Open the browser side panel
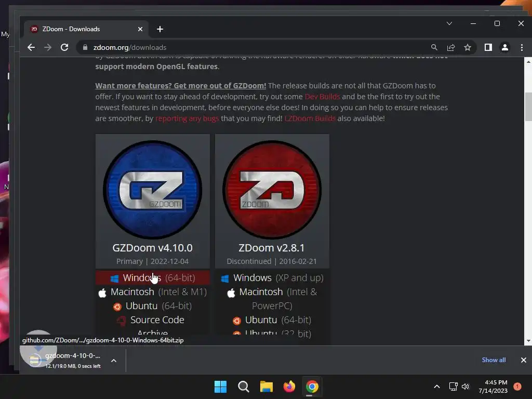Viewport: 532px width, 399px height. [488, 47]
